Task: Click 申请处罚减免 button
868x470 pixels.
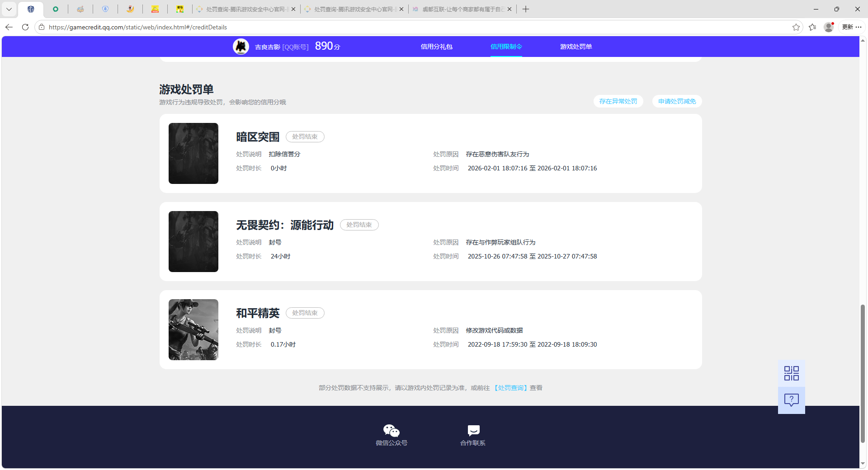Action: tap(677, 101)
